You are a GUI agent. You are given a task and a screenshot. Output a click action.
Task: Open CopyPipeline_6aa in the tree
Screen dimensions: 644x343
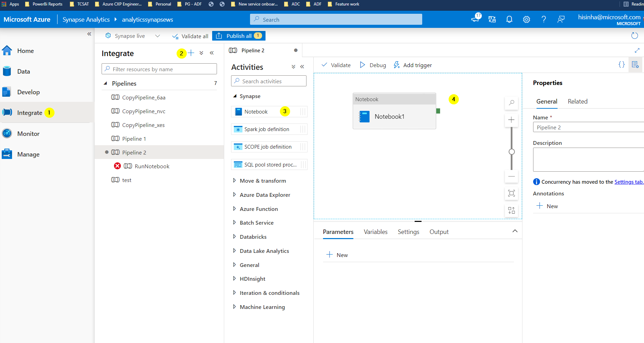(x=144, y=98)
